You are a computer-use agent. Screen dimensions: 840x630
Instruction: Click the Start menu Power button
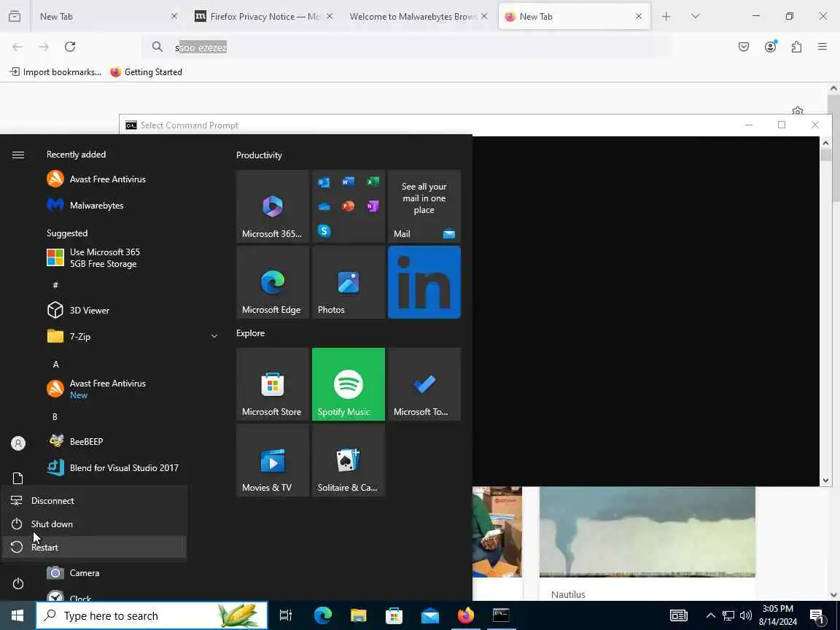(x=17, y=583)
